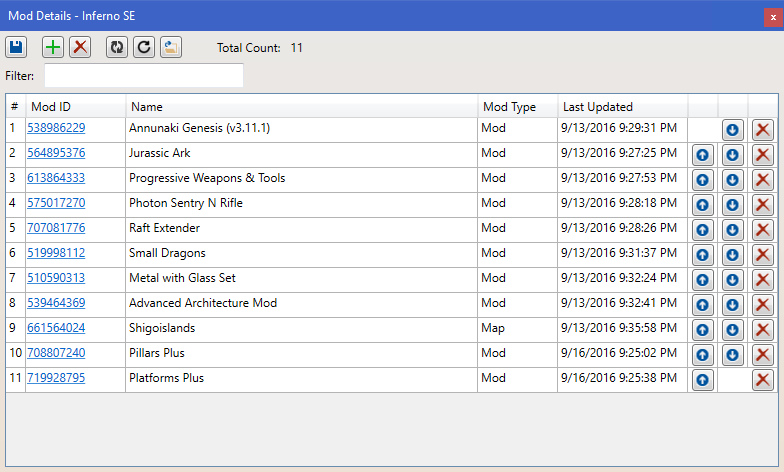Image resolution: width=784 pixels, height=472 pixels.
Task: Move Raft Extender up
Action: point(702,230)
